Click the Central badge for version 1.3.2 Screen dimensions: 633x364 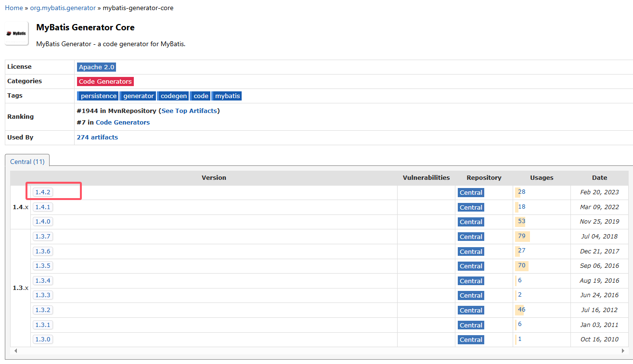[x=471, y=310]
